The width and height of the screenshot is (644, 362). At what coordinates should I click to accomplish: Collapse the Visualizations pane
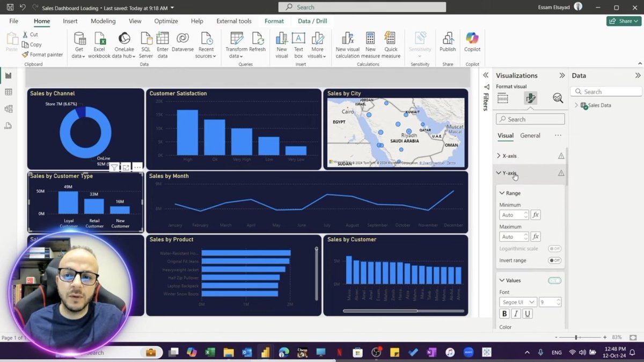point(562,76)
